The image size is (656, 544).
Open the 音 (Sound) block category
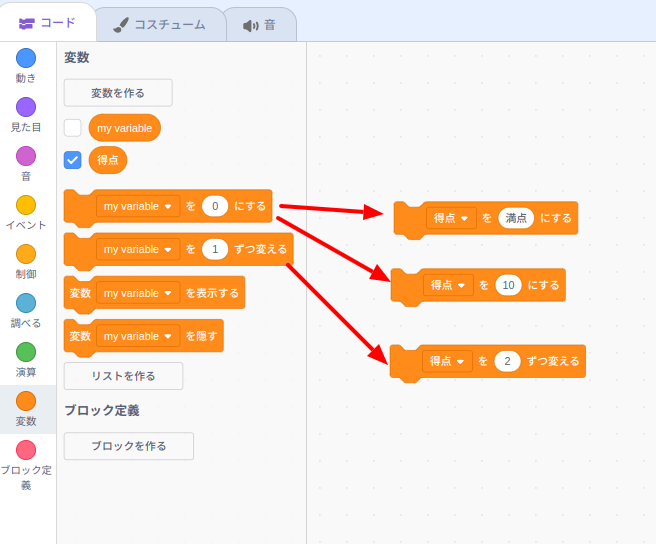[26, 156]
